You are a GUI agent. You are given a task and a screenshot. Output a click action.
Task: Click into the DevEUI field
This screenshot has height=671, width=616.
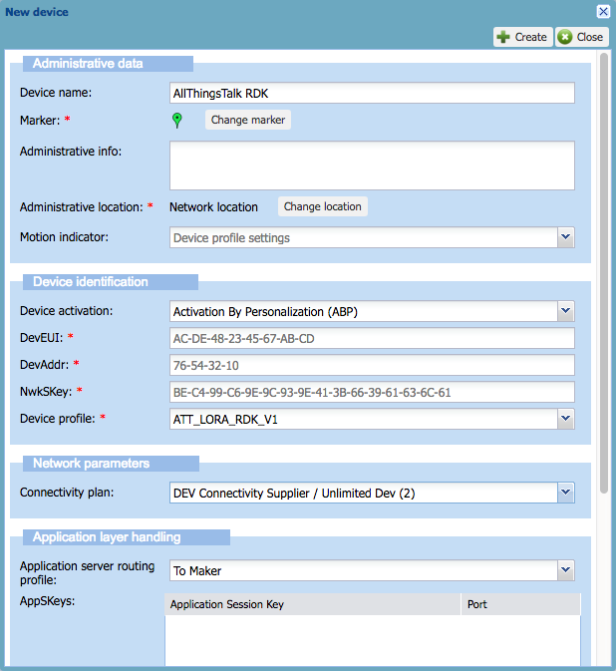(x=372, y=338)
